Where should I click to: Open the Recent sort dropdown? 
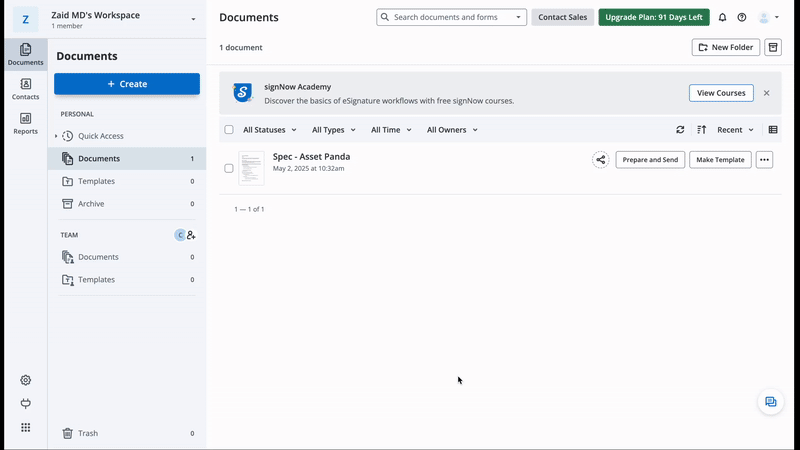[x=735, y=130]
